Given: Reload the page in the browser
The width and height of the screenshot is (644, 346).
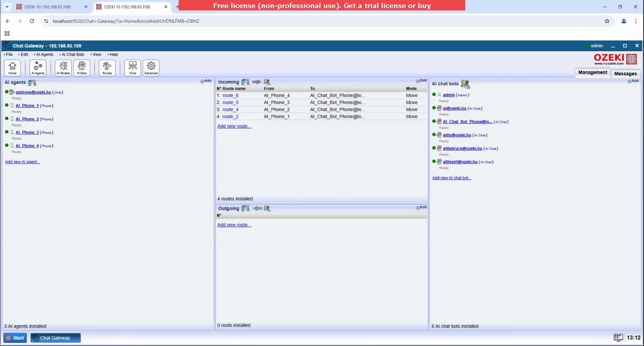Looking at the screenshot, I should [32, 21].
